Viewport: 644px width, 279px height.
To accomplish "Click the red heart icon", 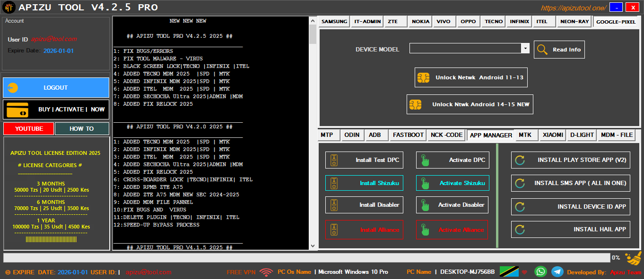I will (524, 272).
